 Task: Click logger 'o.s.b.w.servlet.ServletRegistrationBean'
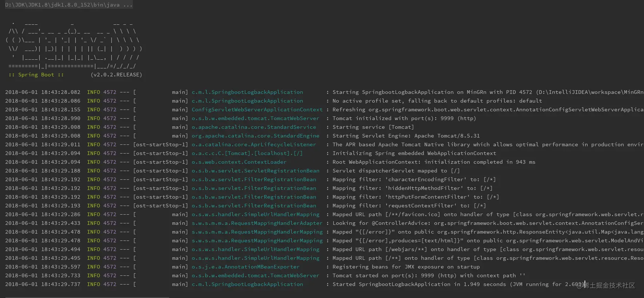click(255, 171)
